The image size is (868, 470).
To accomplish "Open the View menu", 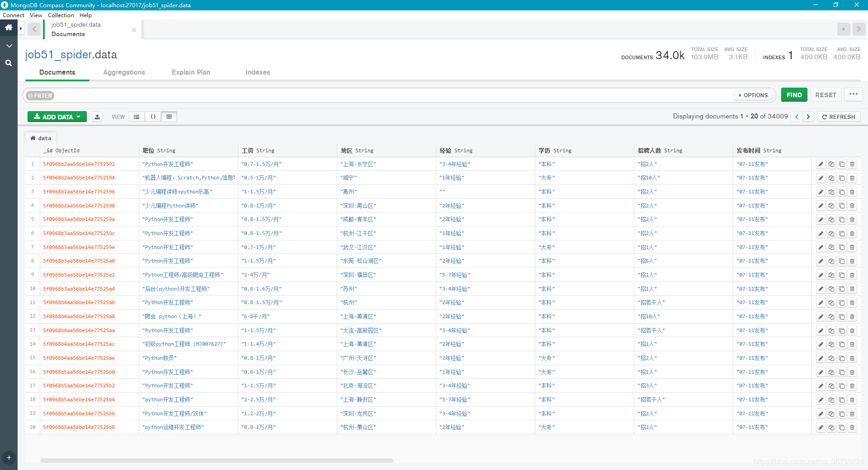I will click(x=36, y=15).
